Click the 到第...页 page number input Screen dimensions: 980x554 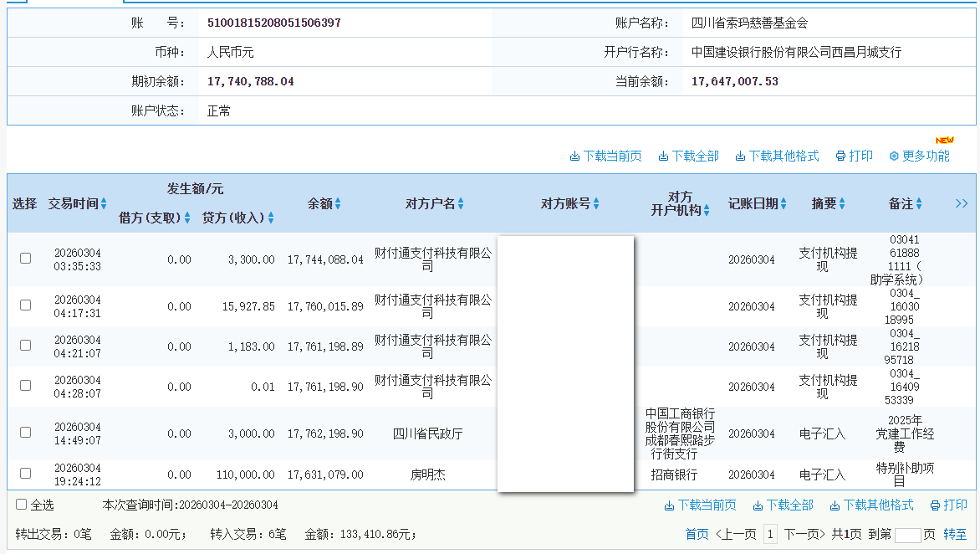coord(907,533)
